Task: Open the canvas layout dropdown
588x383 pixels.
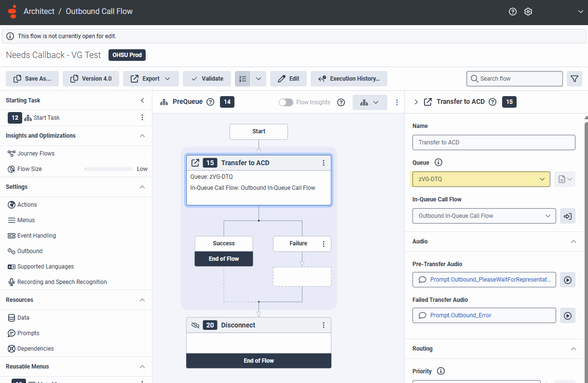Action: [370, 102]
